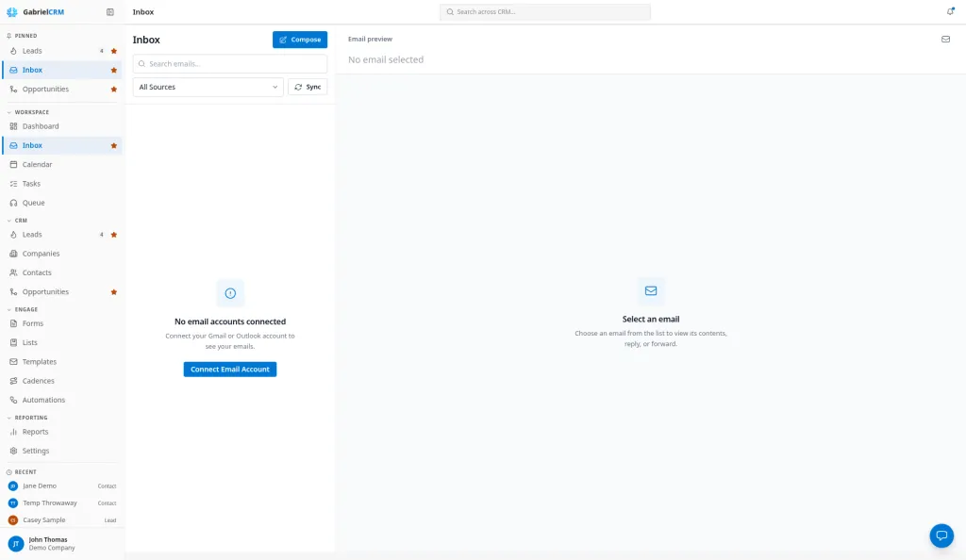The height and width of the screenshot is (560, 966).
Task: Collapse the sidebar with the panel icon
Action: coord(110,11)
